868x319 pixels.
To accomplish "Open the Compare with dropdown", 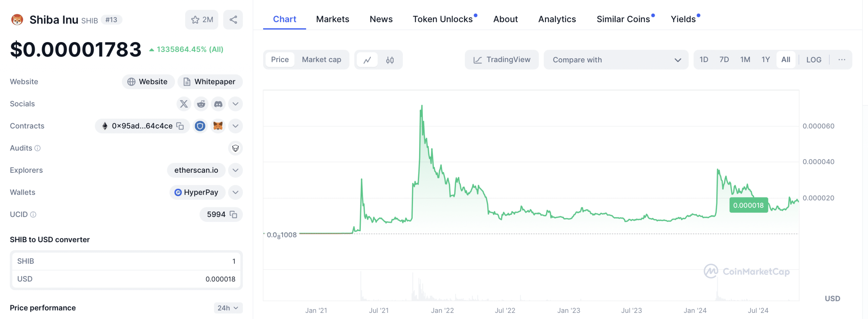I will point(616,60).
